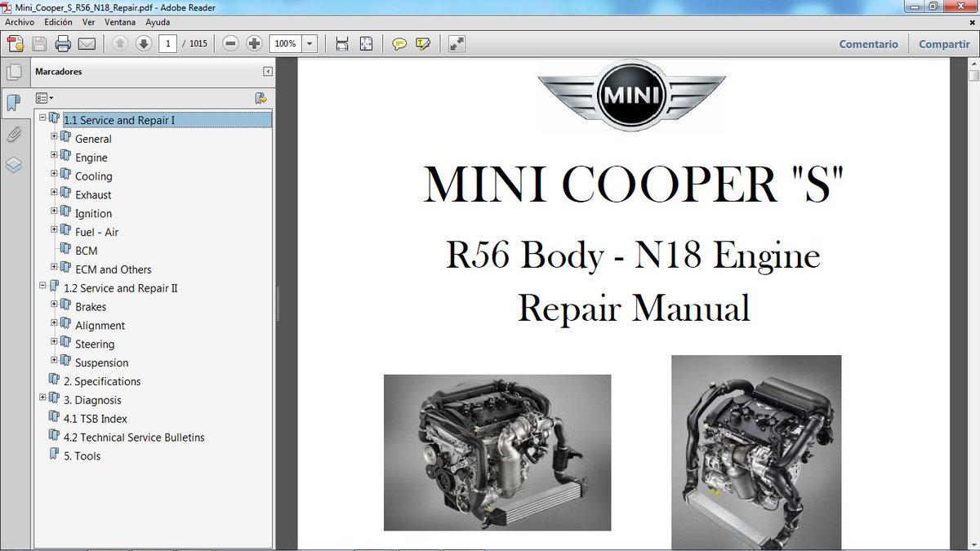This screenshot has height=551, width=980.
Task: Open the 5. Tools bookmark
Action: (x=82, y=456)
